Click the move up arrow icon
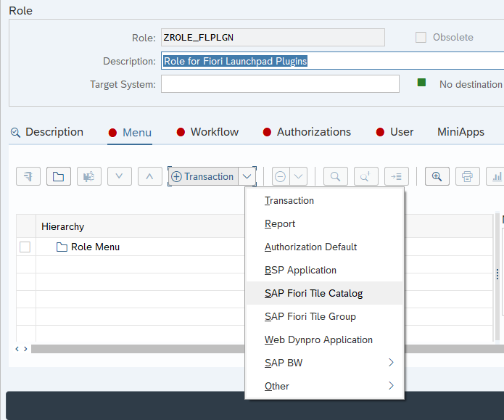Screen dimensions: 504x420 click(x=149, y=176)
